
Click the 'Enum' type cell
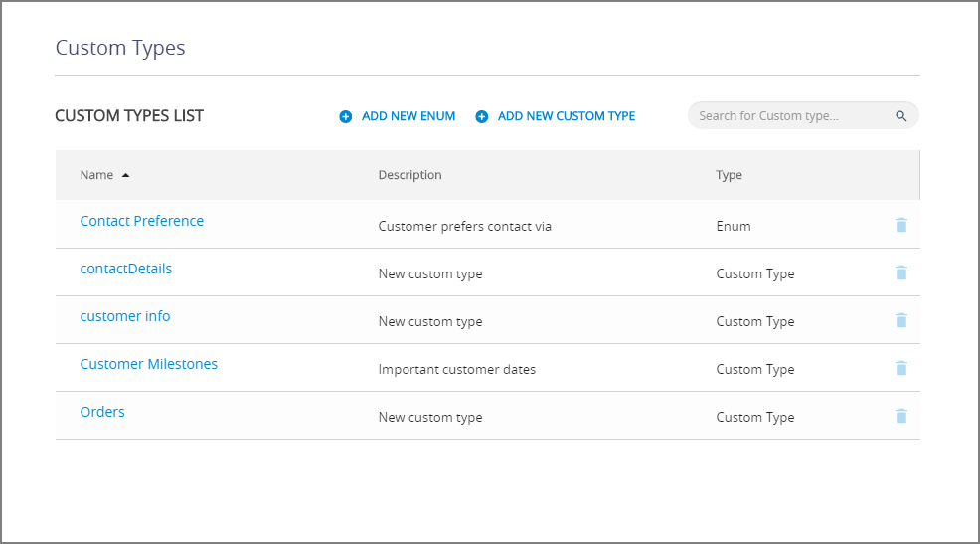pyautogui.click(x=734, y=227)
